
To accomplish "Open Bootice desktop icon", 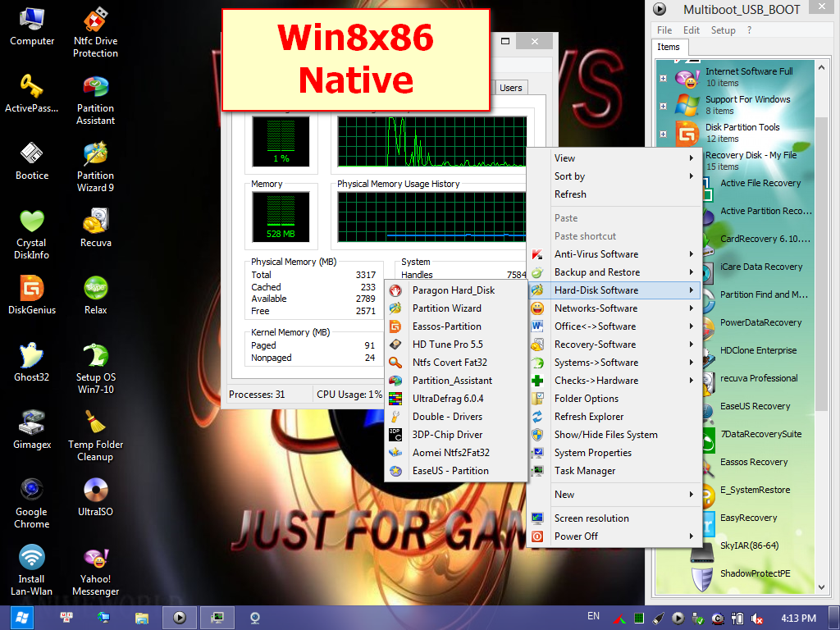I will coord(32,161).
